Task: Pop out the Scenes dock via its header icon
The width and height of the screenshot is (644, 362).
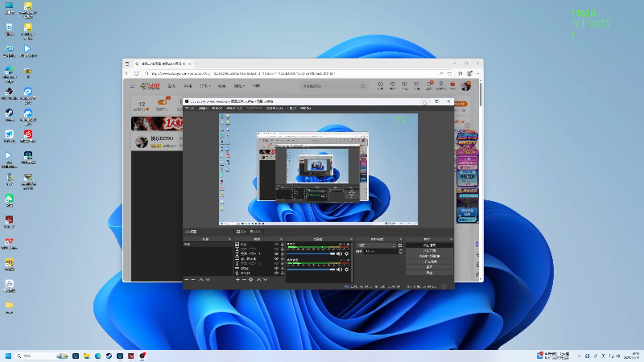Action: coord(229,239)
